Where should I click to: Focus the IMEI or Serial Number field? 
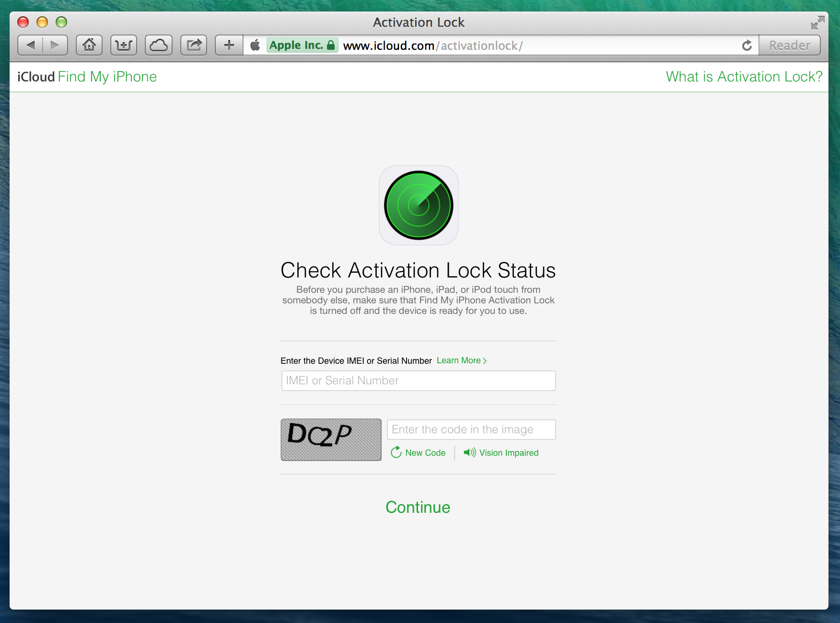pyautogui.click(x=419, y=381)
